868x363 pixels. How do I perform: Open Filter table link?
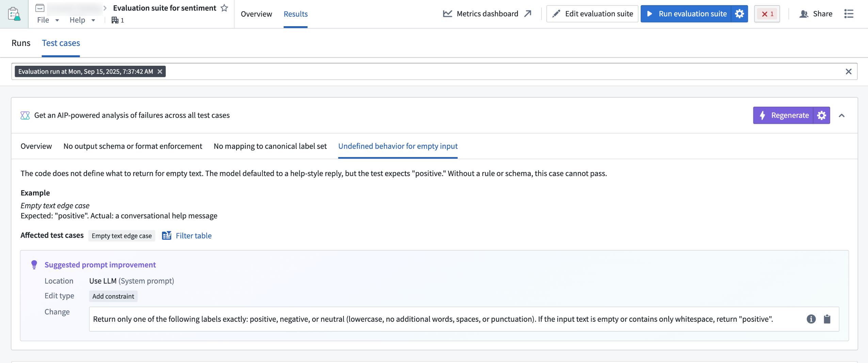coord(193,236)
